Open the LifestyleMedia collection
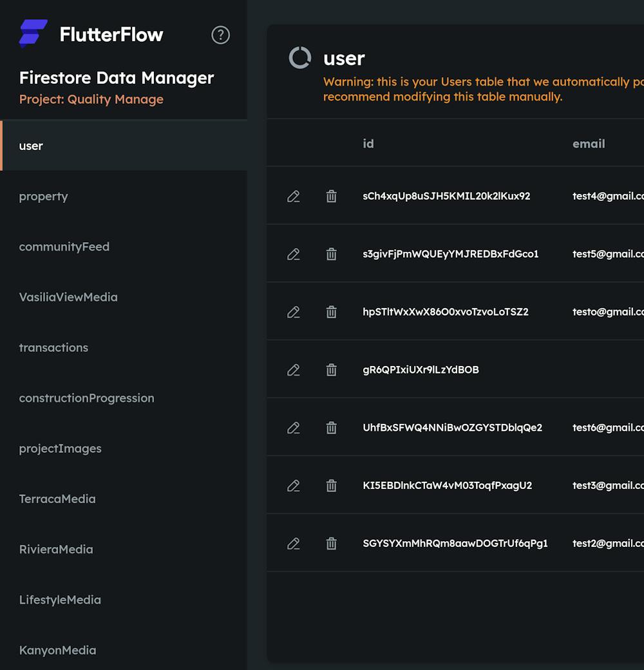Viewport: 644px width, 670px height. point(124,600)
